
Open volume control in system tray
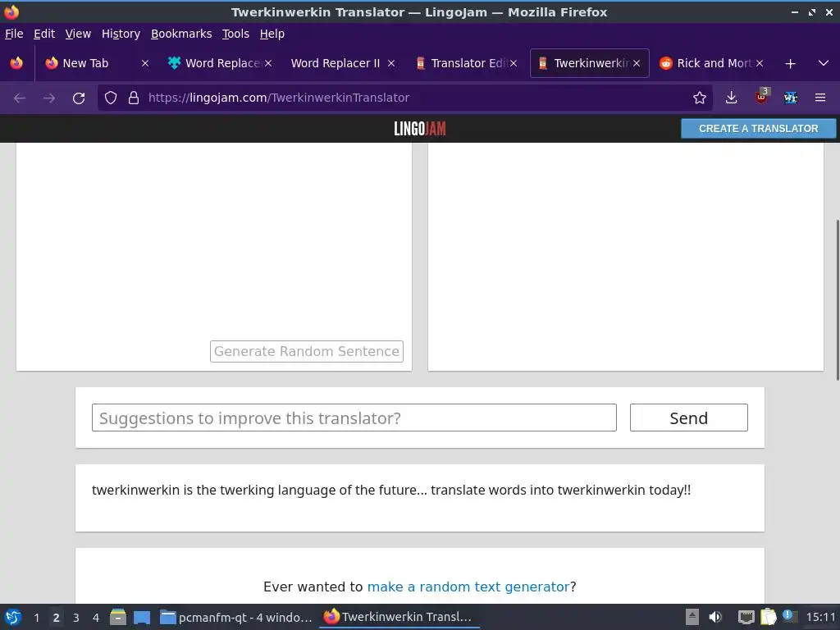[x=715, y=617]
